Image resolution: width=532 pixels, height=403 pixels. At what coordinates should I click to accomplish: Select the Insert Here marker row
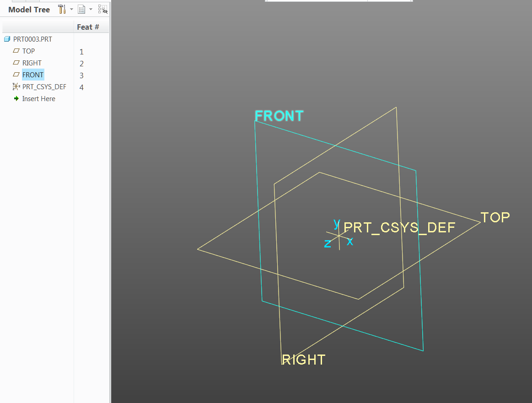click(x=39, y=99)
